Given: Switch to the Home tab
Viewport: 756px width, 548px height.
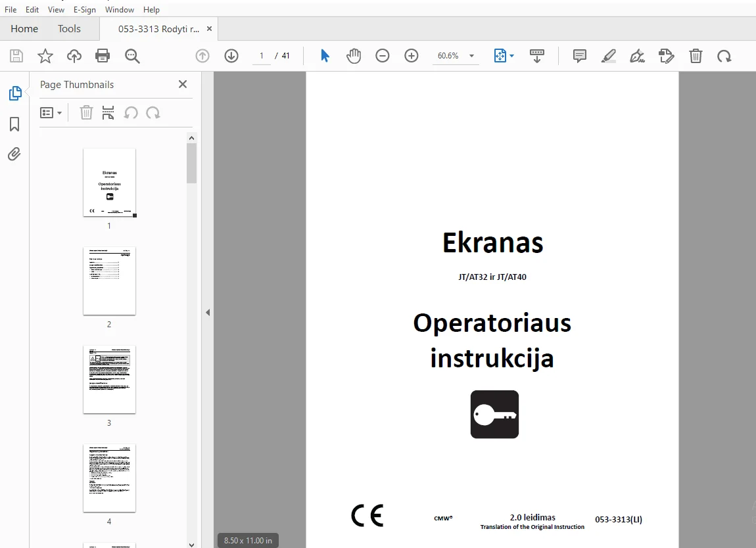Looking at the screenshot, I should 24,29.
